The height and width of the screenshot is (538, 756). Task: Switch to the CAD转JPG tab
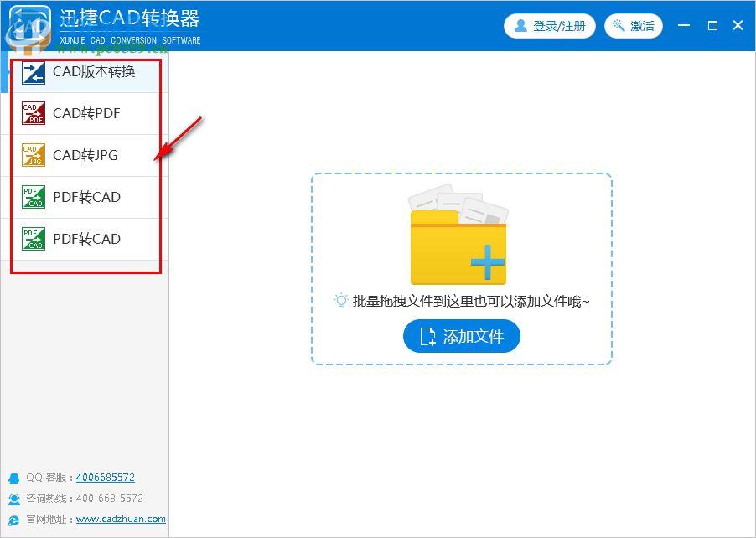84,155
